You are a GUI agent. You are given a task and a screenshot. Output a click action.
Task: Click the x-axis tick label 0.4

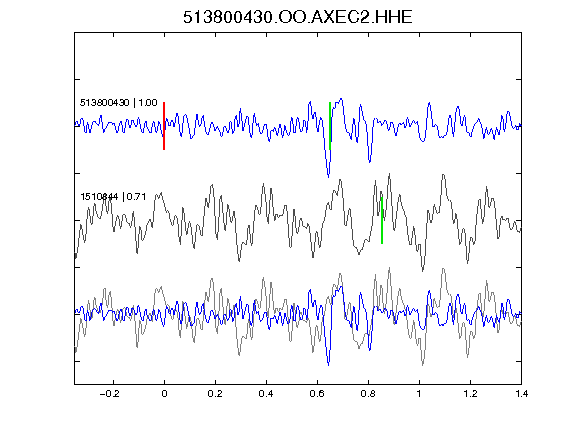pos(266,394)
